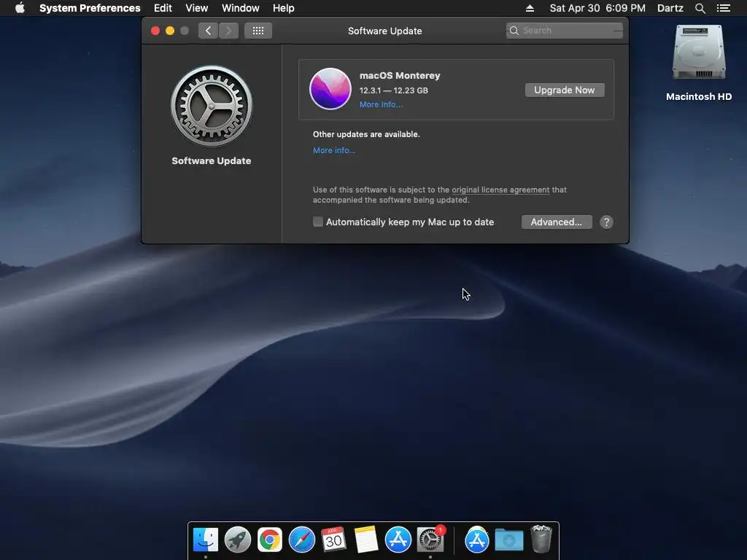Click the Software Update gear icon

pyautogui.click(x=212, y=106)
